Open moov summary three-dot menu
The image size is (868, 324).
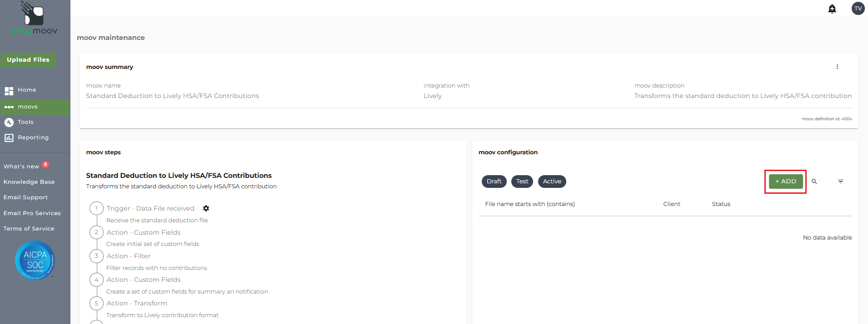[837, 67]
